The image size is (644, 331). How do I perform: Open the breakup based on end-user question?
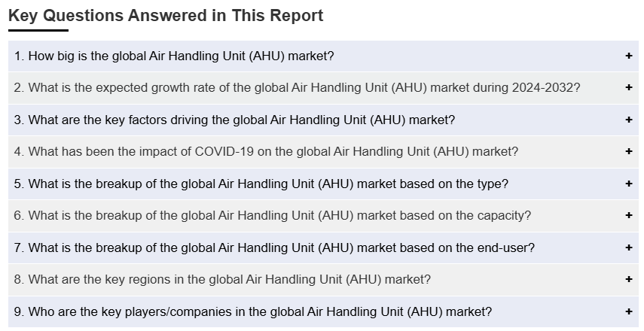274,247
